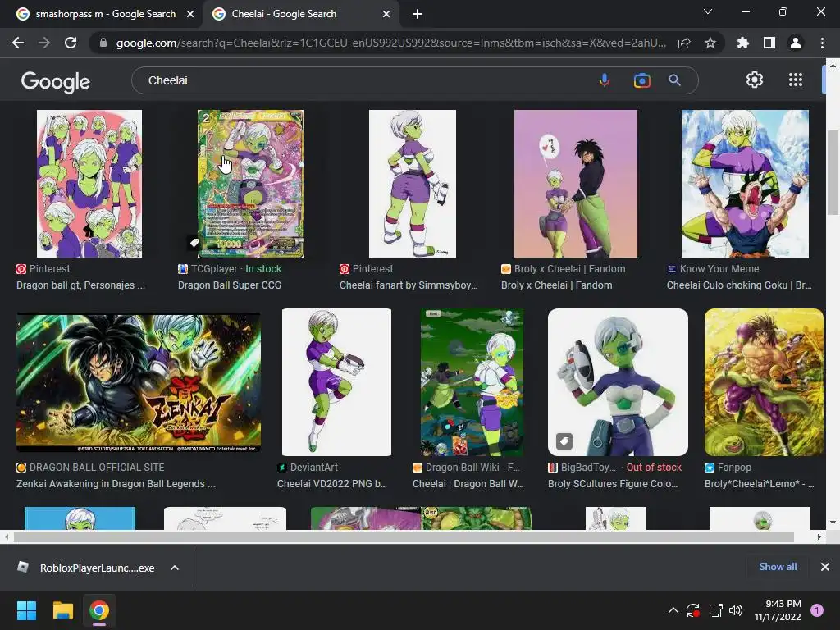The image size is (840, 630).
Task: Click the Dragon Ball Super CCG link
Action: (x=230, y=285)
